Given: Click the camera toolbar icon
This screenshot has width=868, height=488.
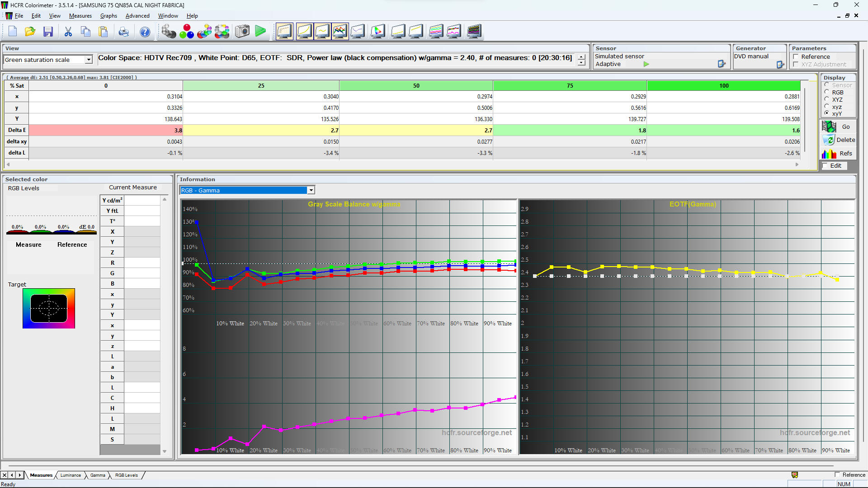Looking at the screenshot, I should pos(242,32).
